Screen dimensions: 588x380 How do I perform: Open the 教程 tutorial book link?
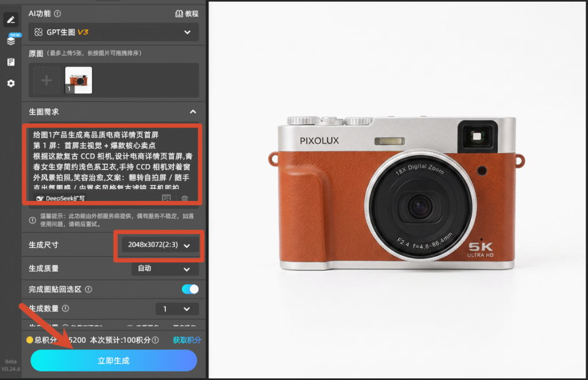[187, 14]
